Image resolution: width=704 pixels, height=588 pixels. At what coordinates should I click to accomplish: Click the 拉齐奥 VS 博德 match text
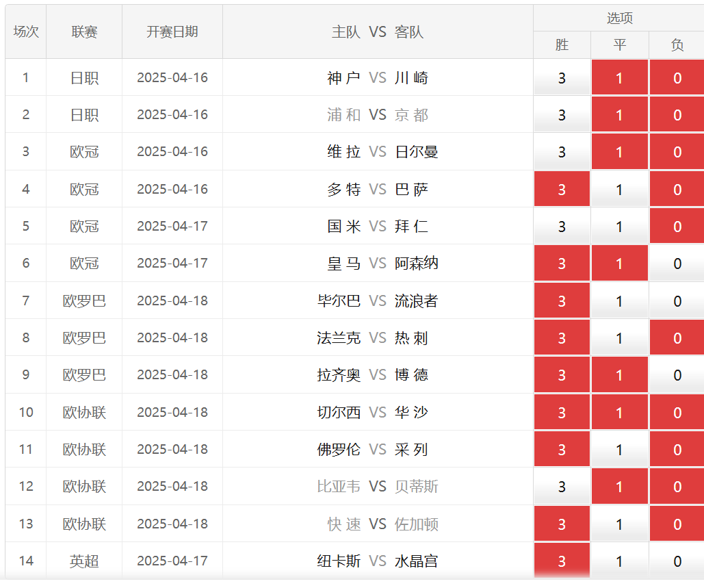click(x=373, y=374)
